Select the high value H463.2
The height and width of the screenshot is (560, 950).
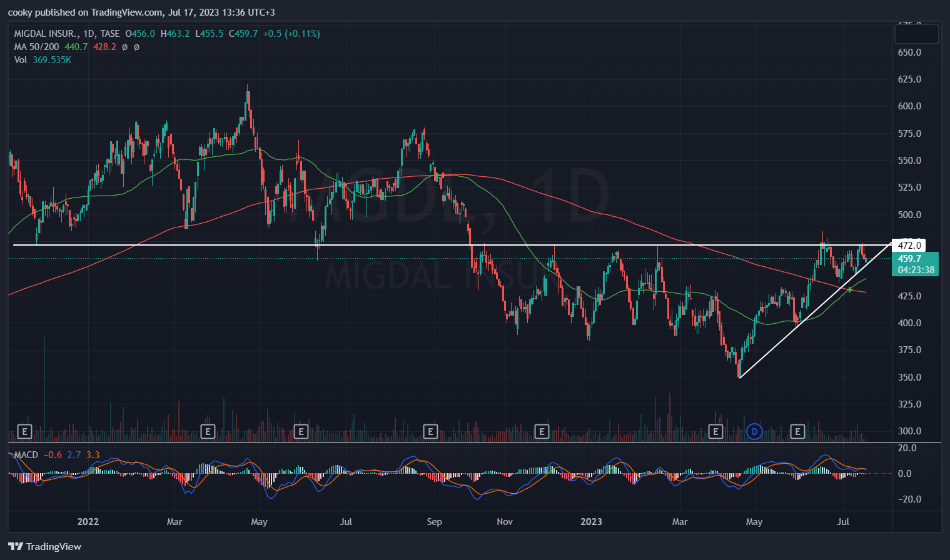tap(175, 34)
